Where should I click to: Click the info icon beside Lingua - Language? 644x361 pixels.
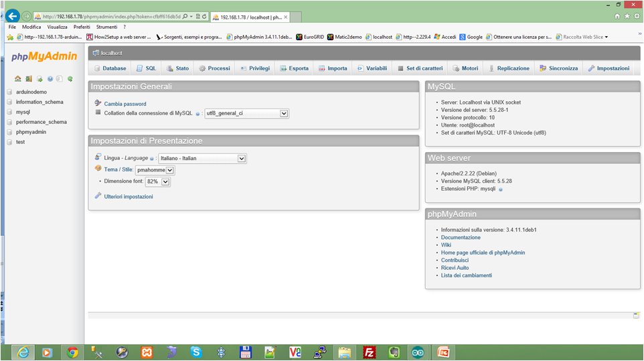click(x=151, y=159)
